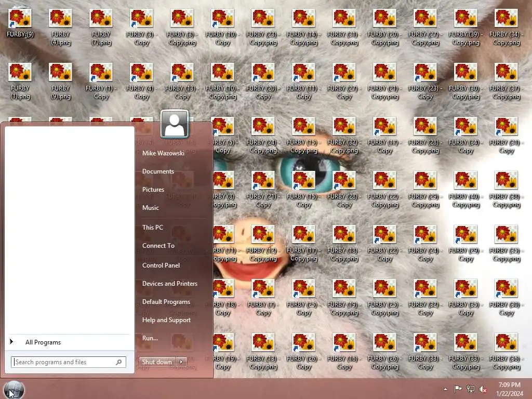Viewport: 532px width, 399px height.
Task: Open Default Programs
Action: [x=166, y=302]
